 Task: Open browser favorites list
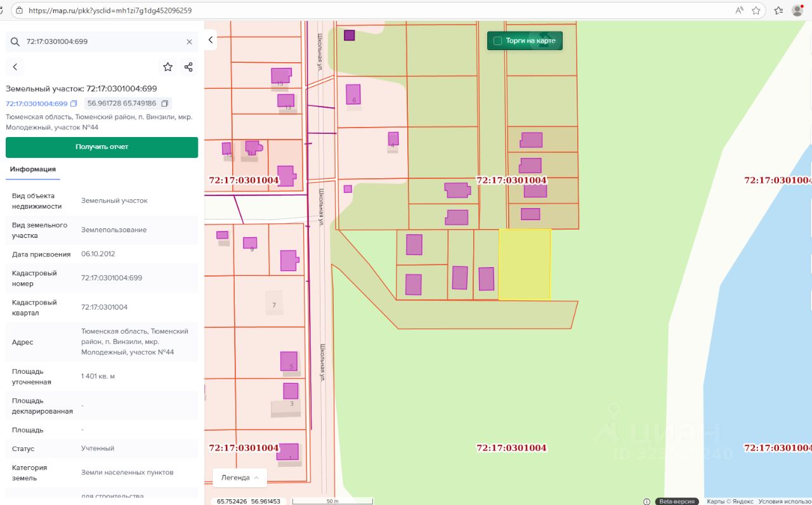click(x=778, y=11)
